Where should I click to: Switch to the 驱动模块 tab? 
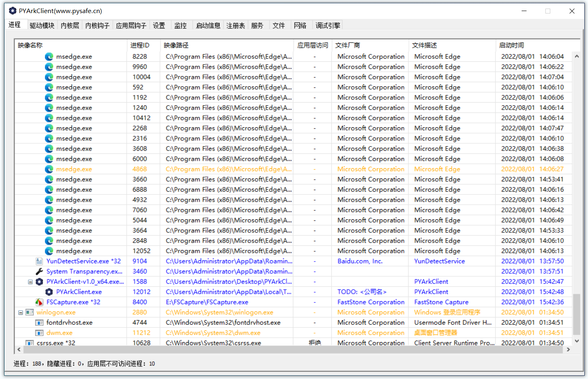42,25
